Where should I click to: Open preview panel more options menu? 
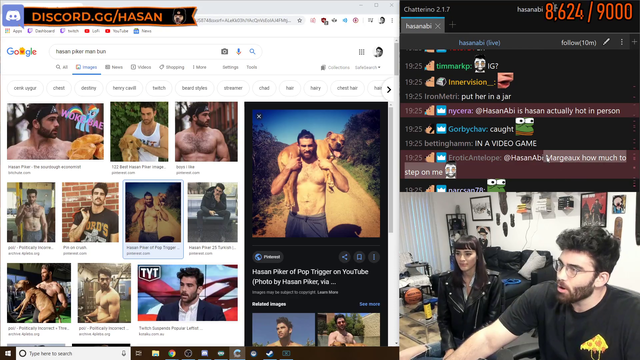374,257
